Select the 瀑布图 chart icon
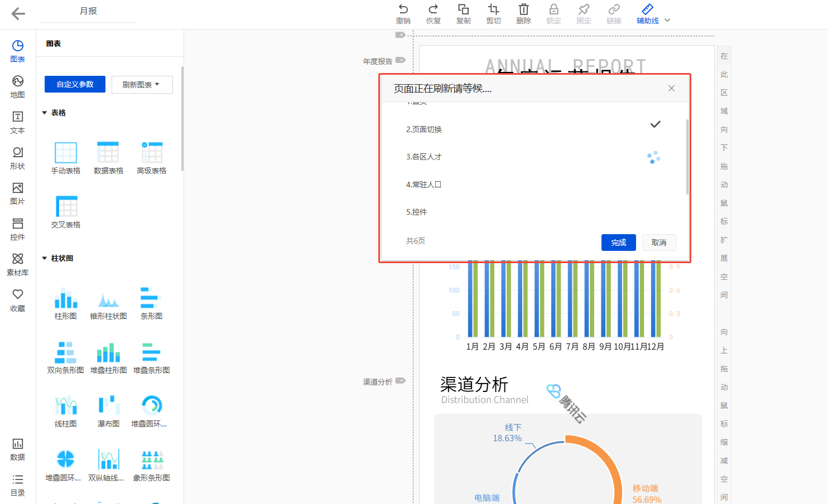Image resolution: width=828 pixels, height=504 pixels. click(108, 405)
